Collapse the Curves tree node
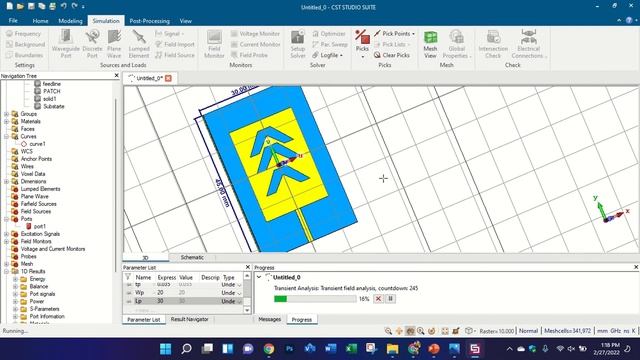Image resolution: width=640 pixels, height=360 pixels. click(x=7, y=136)
